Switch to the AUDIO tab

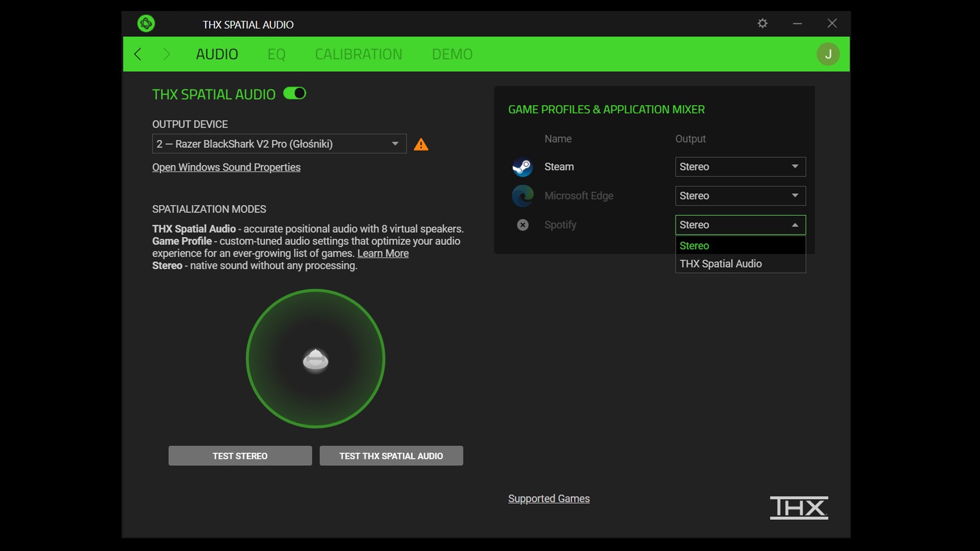tap(217, 54)
